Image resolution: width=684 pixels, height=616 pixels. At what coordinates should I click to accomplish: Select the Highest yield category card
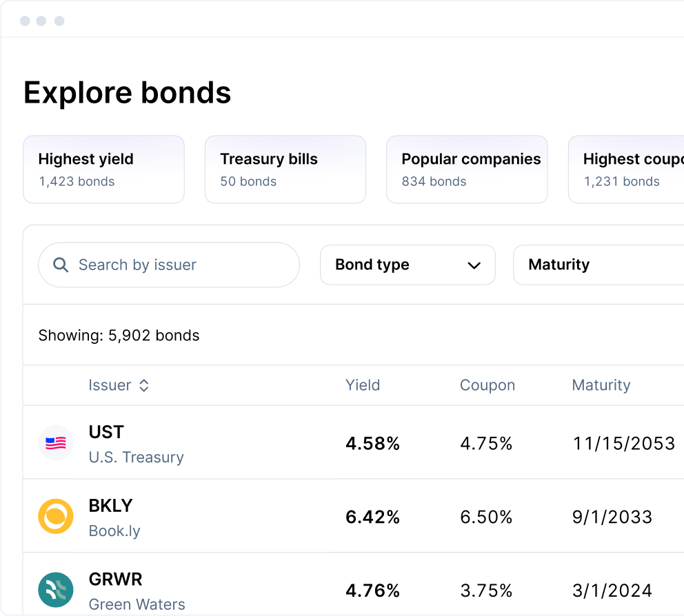104,169
